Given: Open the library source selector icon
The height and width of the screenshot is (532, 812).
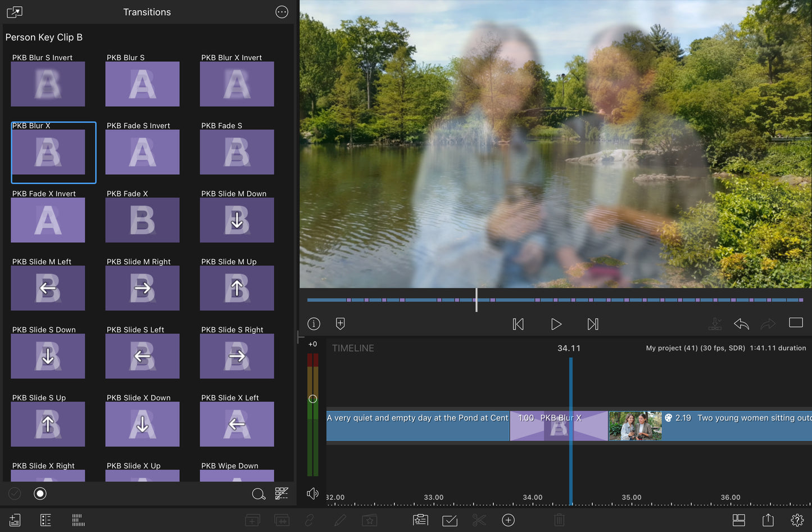Looking at the screenshot, I should point(15,12).
